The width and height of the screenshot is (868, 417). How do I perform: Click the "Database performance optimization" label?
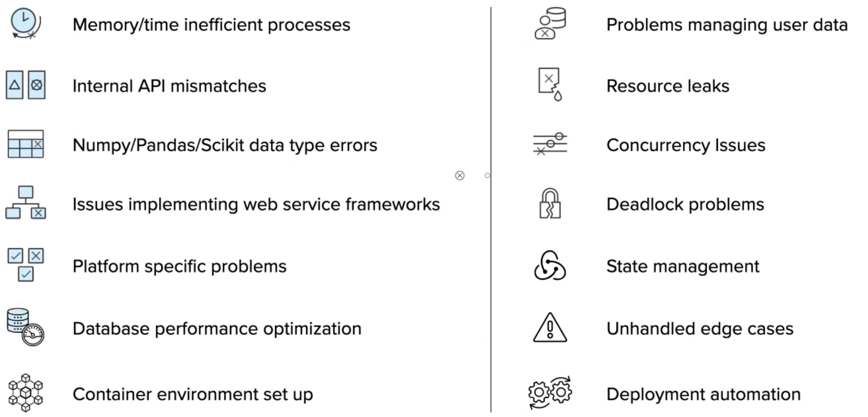(217, 329)
